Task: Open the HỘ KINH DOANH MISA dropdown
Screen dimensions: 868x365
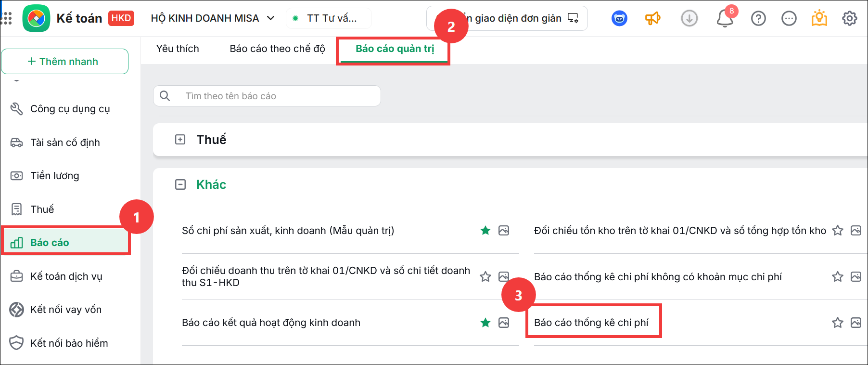Action: click(213, 18)
